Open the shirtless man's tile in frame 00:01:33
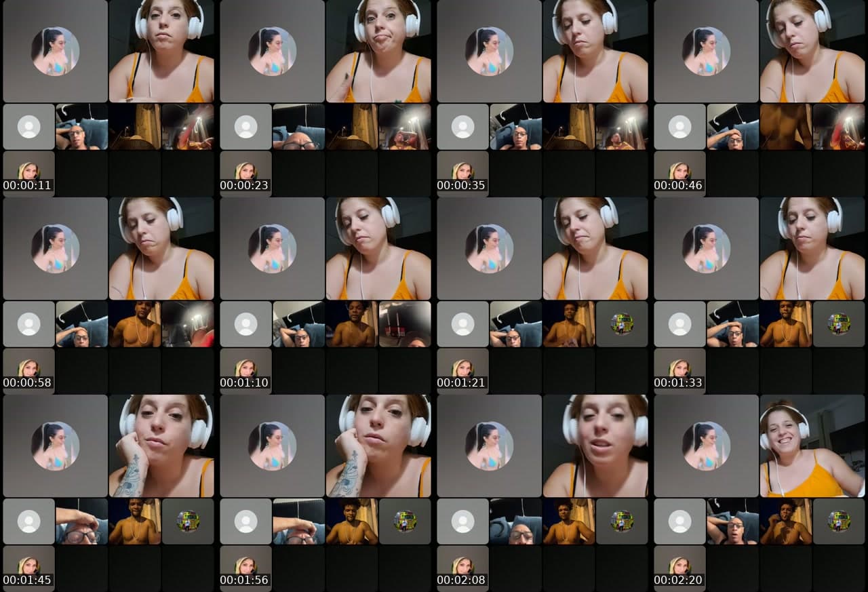868x592 pixels. click(786, 324)
